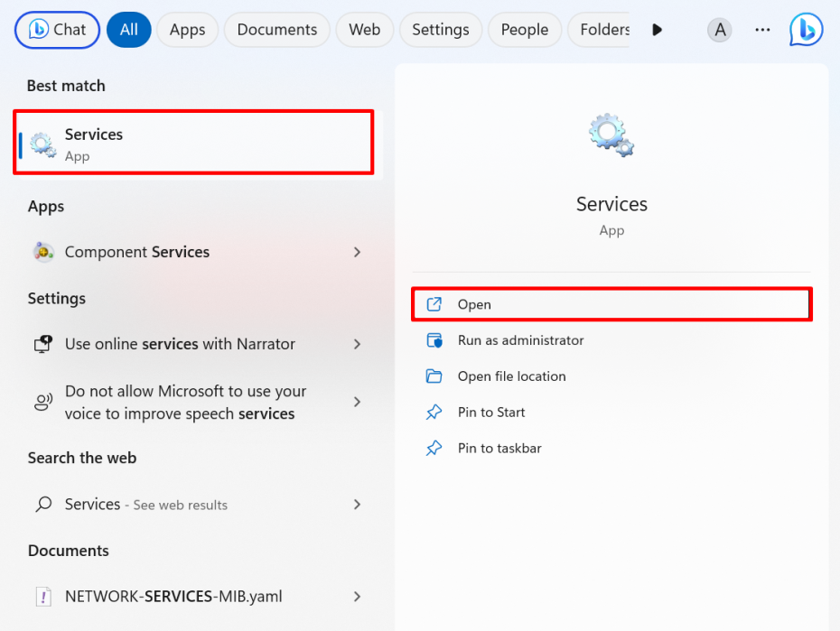Image resolution: width=840 pixels, height=631 pixels.
Task: Click the Bing Chat icon at top right
Action: point(806,30)
